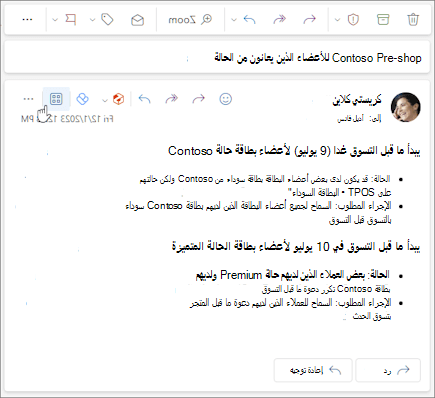Click the tag categorize icon

(107, 19)
